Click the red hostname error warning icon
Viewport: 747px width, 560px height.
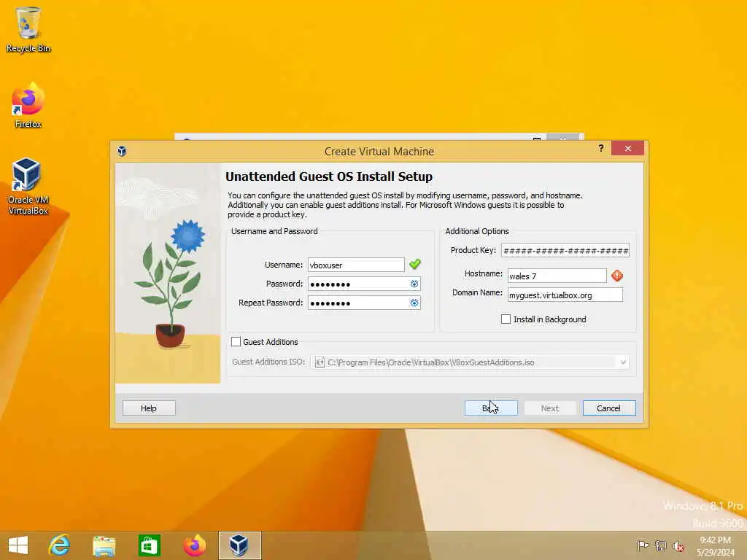pyautogui.click(x=617, y=275)
